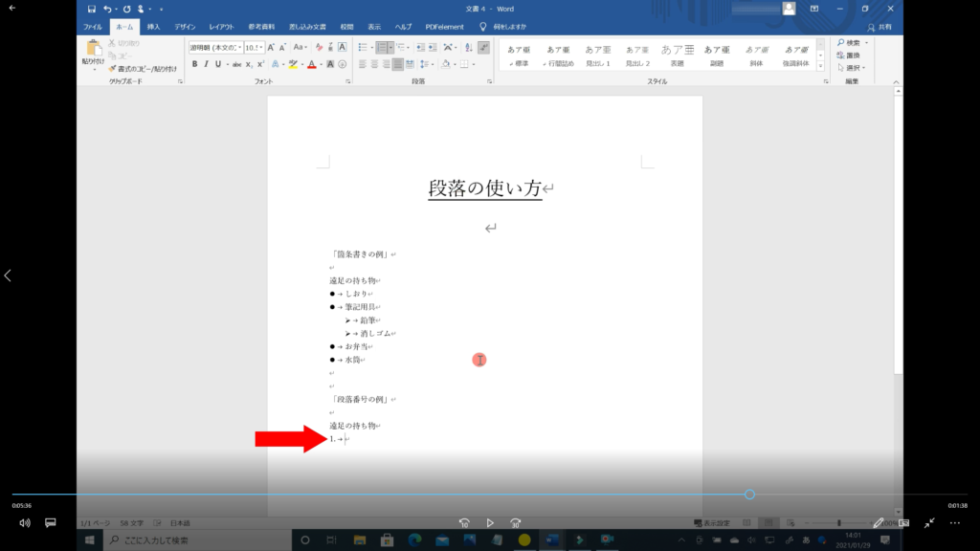This screenshot has width=980, height=551.
Task: Click the Bold formatting button
Action: click(x=194, y=64)
